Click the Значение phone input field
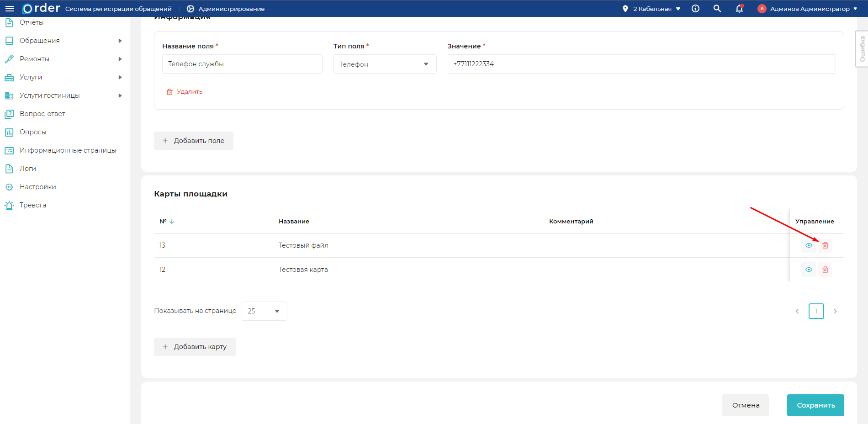This screenshot has height=424, width=868. 641,64
